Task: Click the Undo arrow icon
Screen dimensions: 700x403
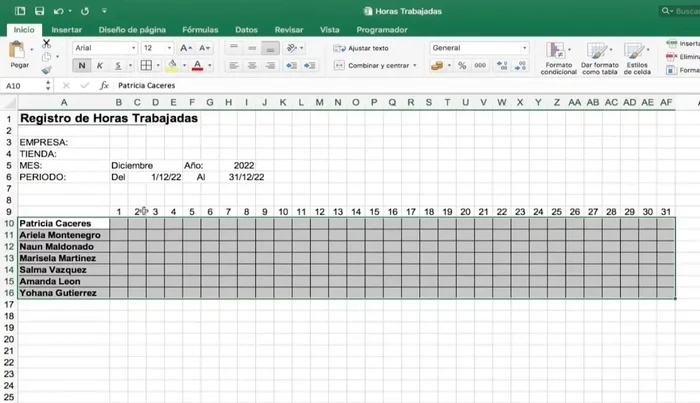Action: coord(58,11)
